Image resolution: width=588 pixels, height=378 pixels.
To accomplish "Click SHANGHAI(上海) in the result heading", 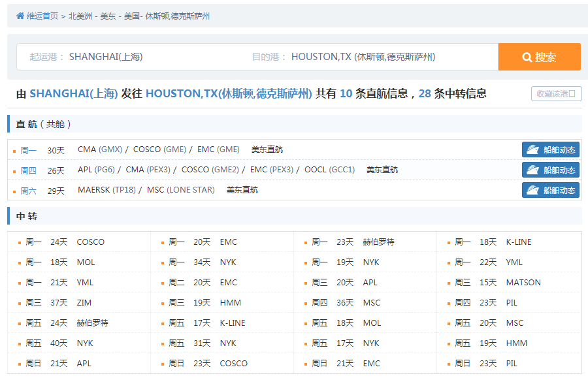I will coord(74,93).
